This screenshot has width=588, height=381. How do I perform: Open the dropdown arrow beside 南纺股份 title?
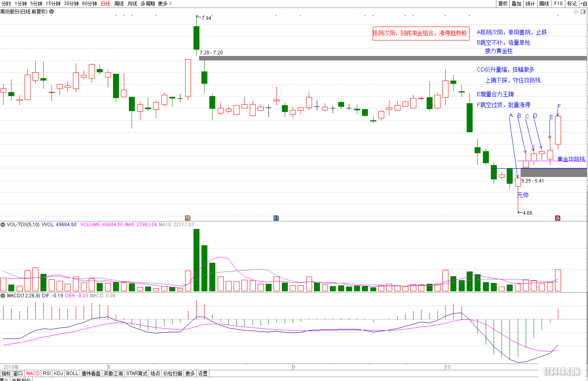click(x=52, y=12)
